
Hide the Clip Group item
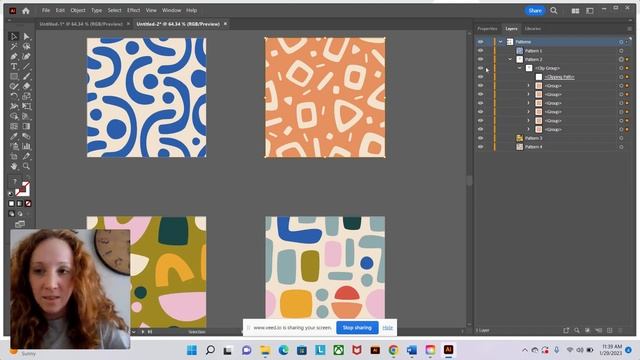click(480, 68)
